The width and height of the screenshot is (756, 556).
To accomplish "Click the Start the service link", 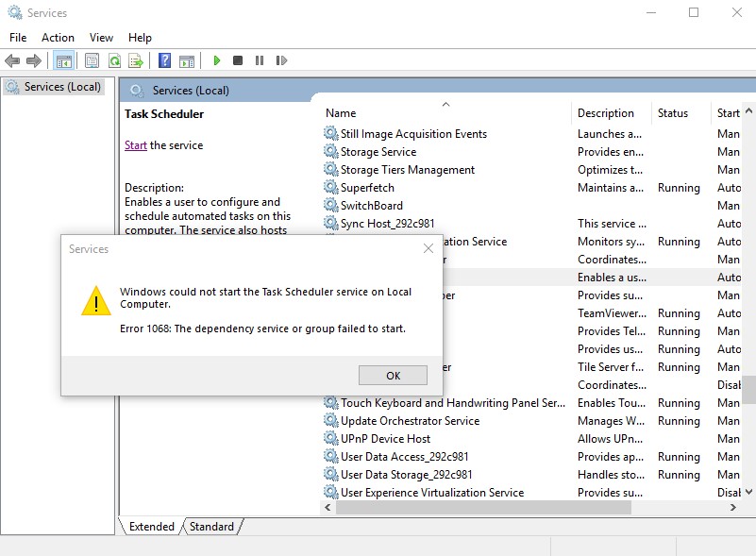I will pos(136,145).
